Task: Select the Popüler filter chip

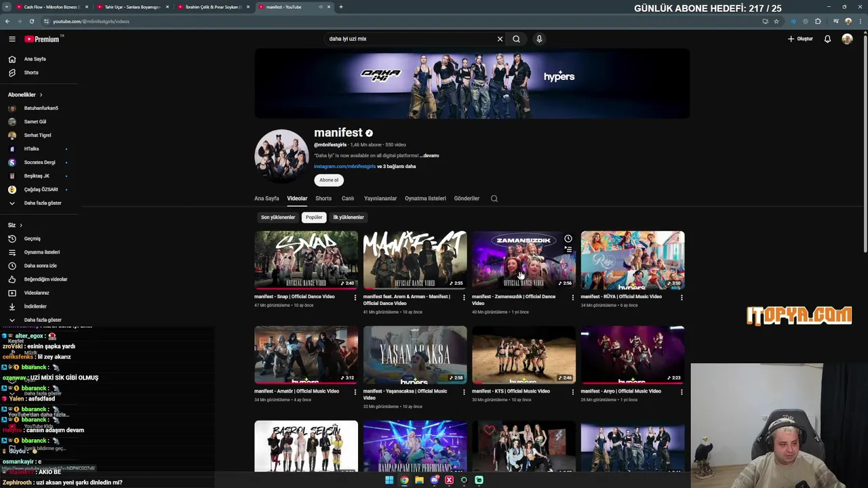Action: (x=314, y=218)
